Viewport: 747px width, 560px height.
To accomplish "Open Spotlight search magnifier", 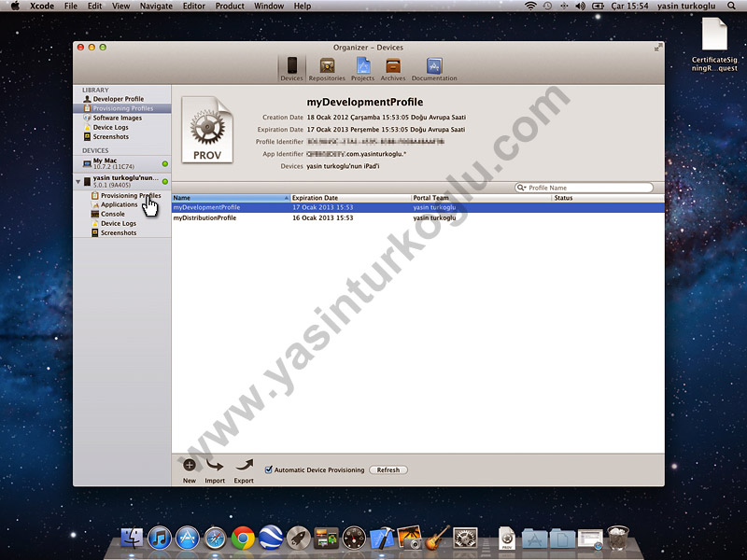I will 731,7.
